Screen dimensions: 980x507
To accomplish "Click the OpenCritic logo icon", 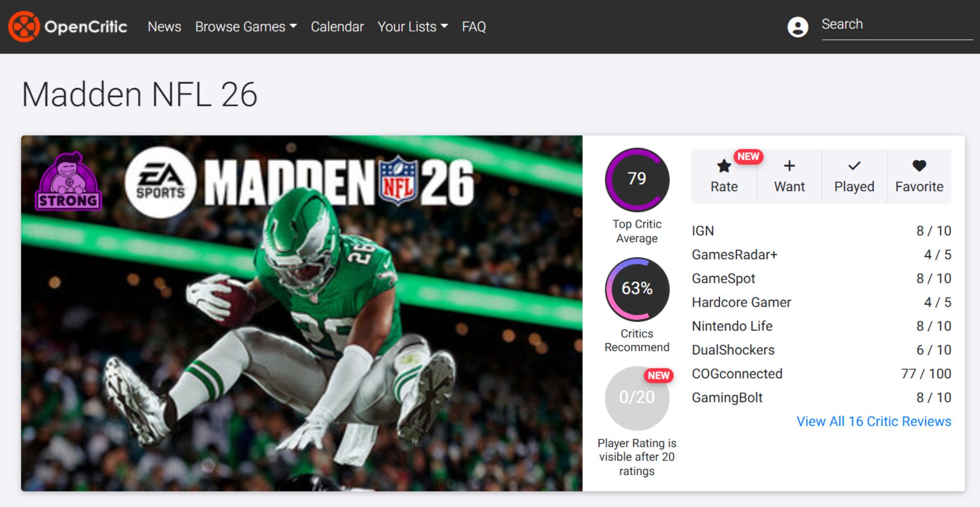I will 23,27.
